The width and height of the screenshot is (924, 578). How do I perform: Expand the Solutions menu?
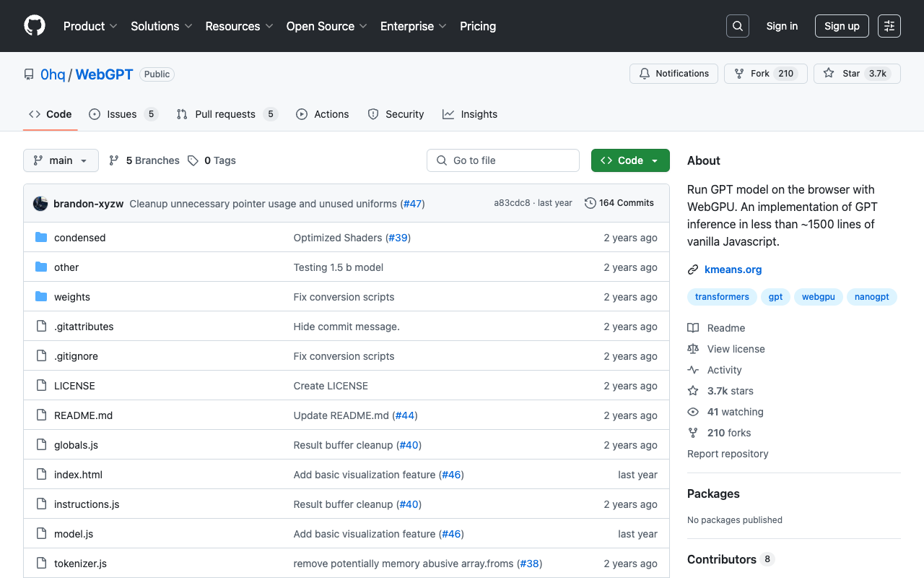(162, 26)
